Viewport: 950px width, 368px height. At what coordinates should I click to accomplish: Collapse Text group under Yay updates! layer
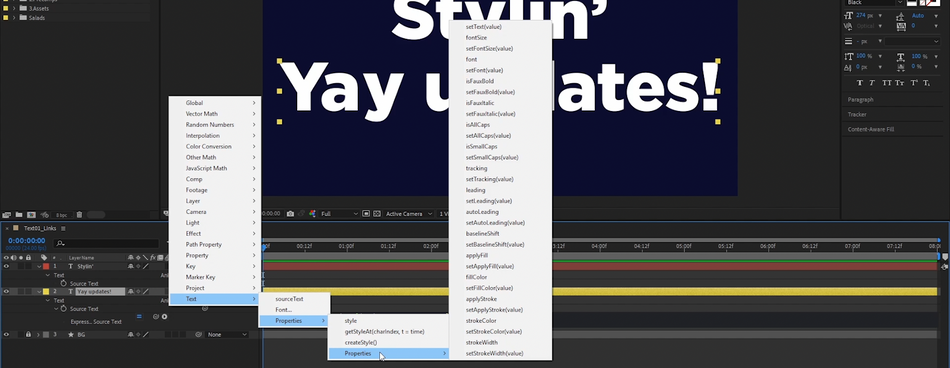47,301
